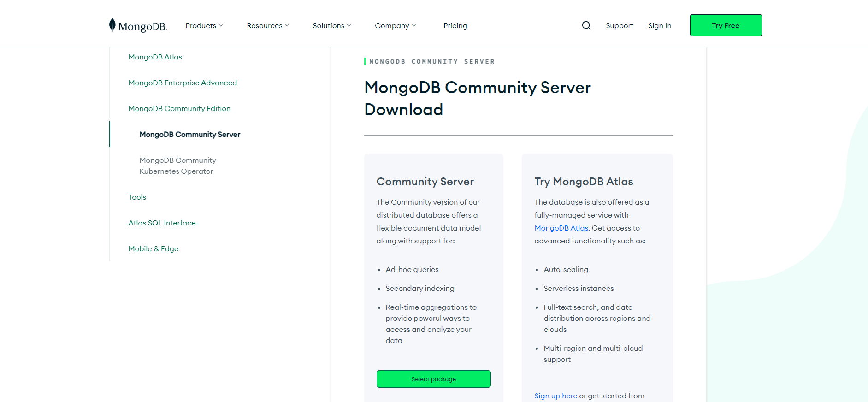Open Mobile & Edge in sidebar
The width and height of the screenshot is (868, 402).
154,249
